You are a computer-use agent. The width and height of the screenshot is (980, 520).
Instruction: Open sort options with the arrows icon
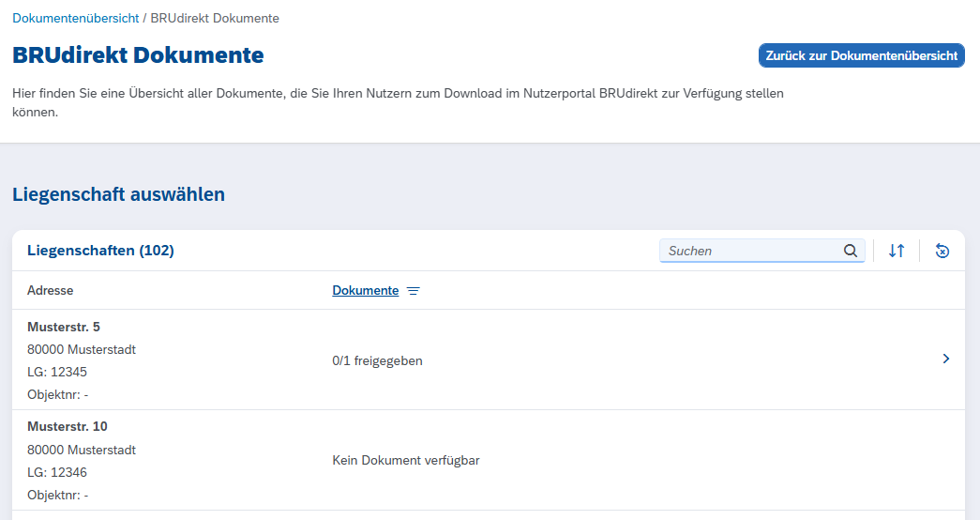[x=897, y=251]
